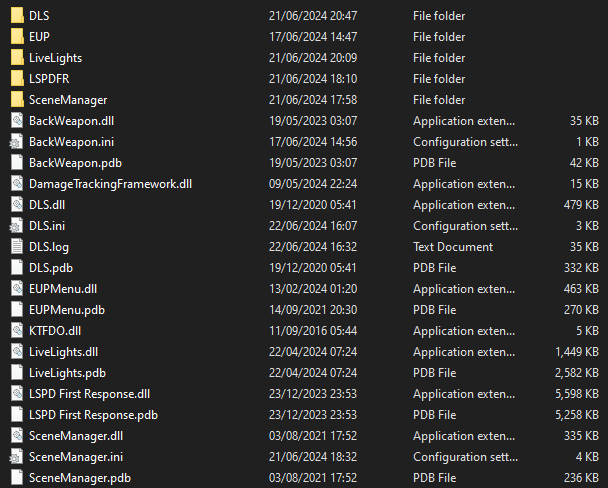The height and width of the screenshot is (488, 608).
Task: Click the KTFDO.dll file icon
Action: click(x=16, y=331)
